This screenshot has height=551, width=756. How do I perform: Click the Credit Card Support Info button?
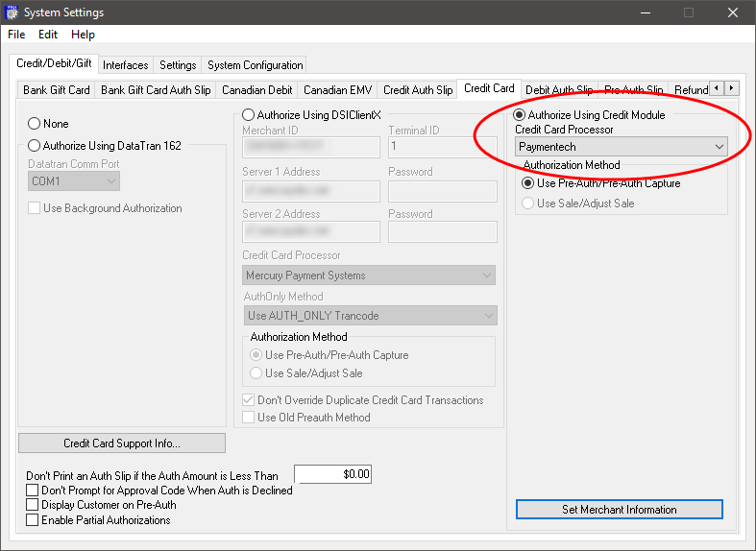coord(122,443)
